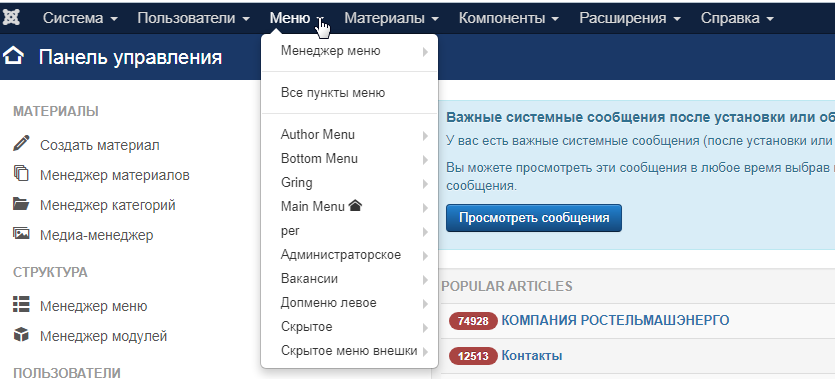Image resolution: width=835 pixels, height=379 pixels.
Task: Expand submenu arrow beside Bottom Menu
Action: point(425,160)
